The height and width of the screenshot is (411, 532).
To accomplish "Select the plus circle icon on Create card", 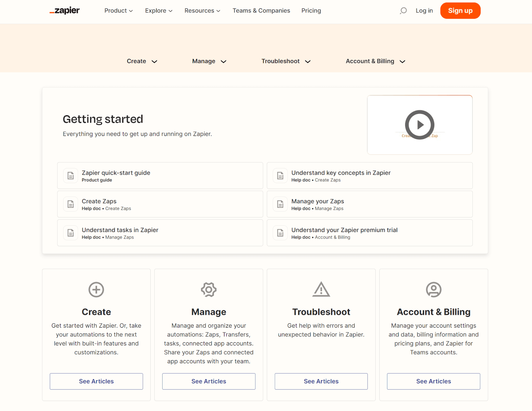I will pyautogui.click(x=96, y=289).
